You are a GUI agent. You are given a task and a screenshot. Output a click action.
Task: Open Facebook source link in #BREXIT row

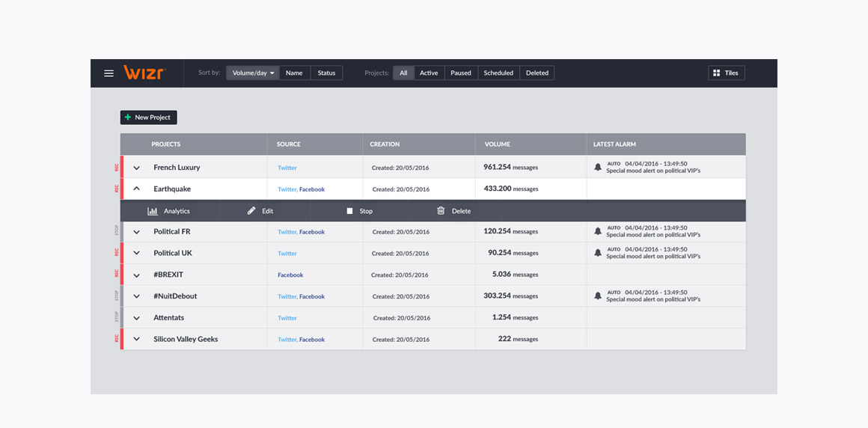[x=290, y=275]
